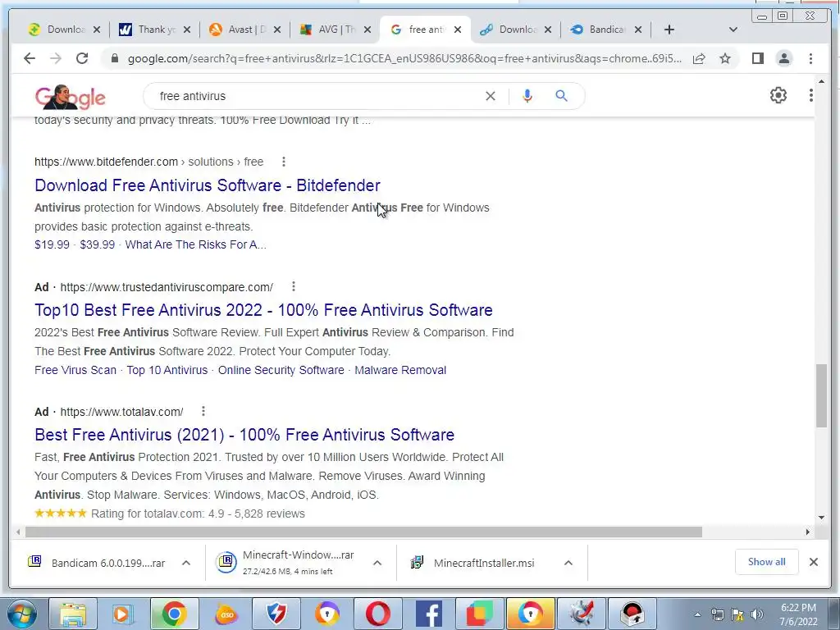Viewport: 840px width, 630px height.
Task: Open the Windows Start button
Action: [22, 614]
